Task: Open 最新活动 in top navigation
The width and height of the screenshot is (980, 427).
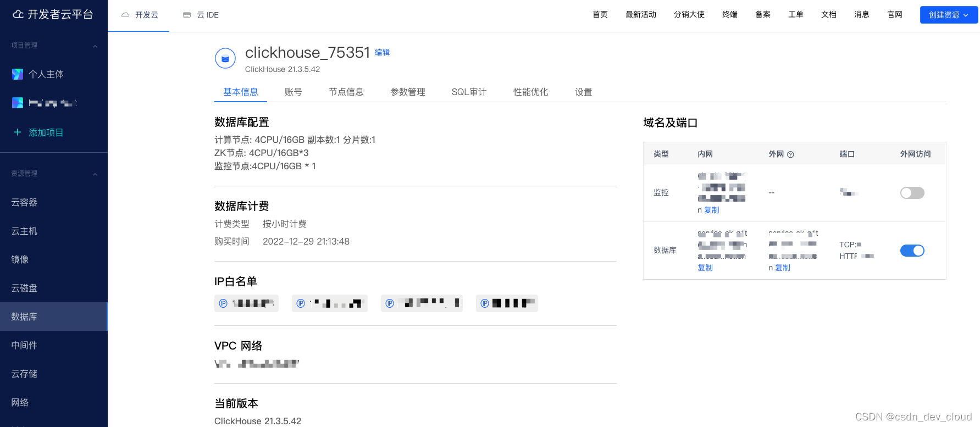Action: (641, 14)
